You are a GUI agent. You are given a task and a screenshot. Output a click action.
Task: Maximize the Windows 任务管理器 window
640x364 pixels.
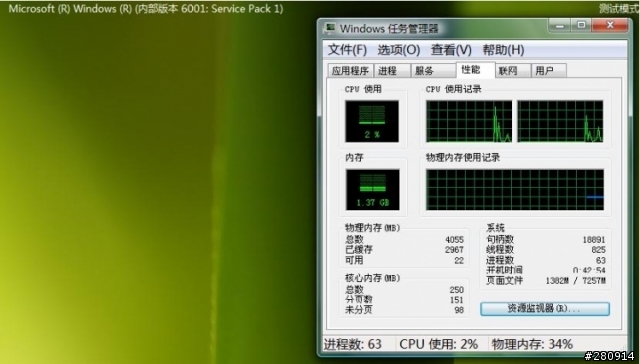pos(581,26)
